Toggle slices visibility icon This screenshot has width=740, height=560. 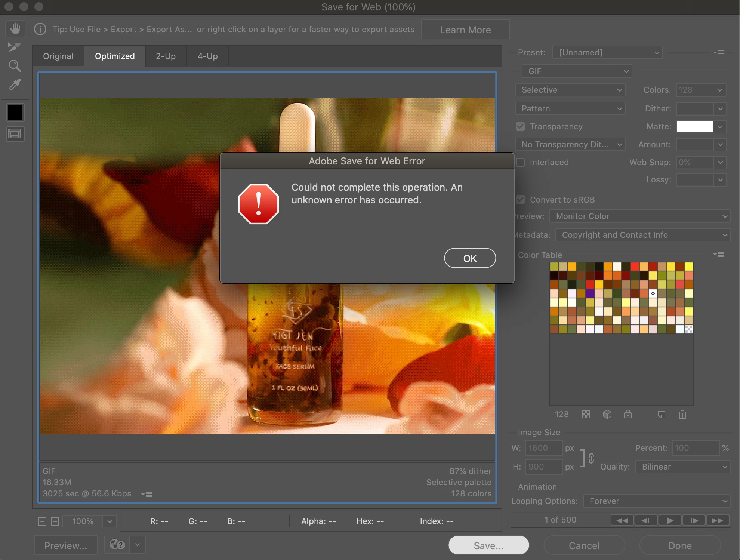coord(15,134)
